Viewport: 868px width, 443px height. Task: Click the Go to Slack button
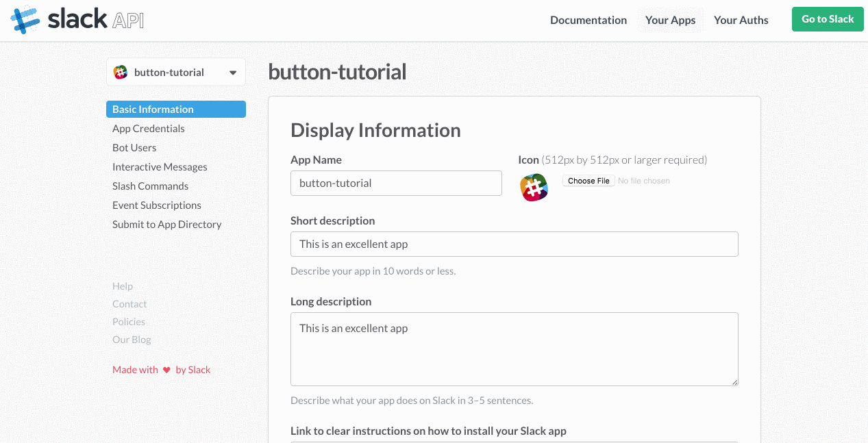point(828,19)
